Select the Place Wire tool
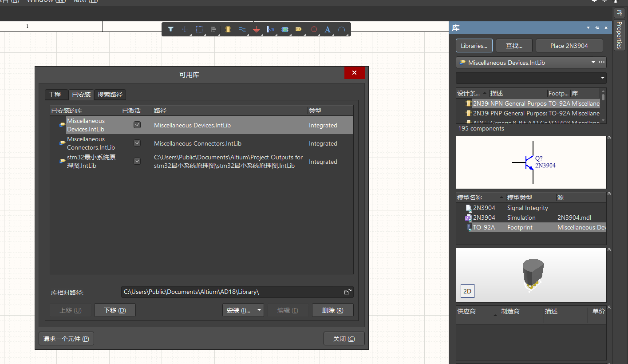This screenshot has width=628, height=364. 242,29
